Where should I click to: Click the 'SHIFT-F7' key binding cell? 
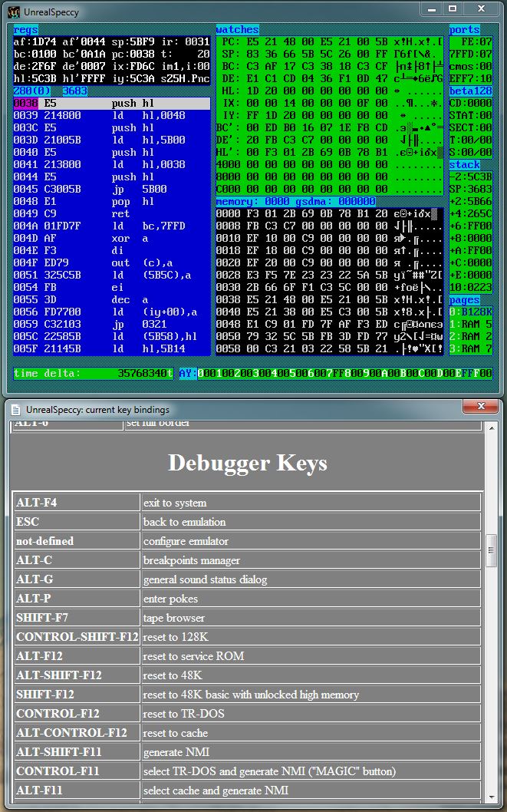[x=77, y=618]
